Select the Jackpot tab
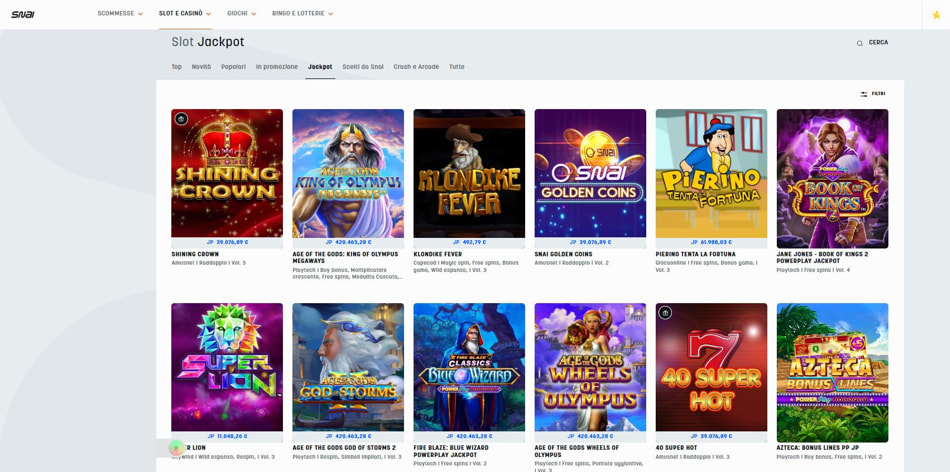The height and width of the screenshot is (472, 950). point(320,67)
